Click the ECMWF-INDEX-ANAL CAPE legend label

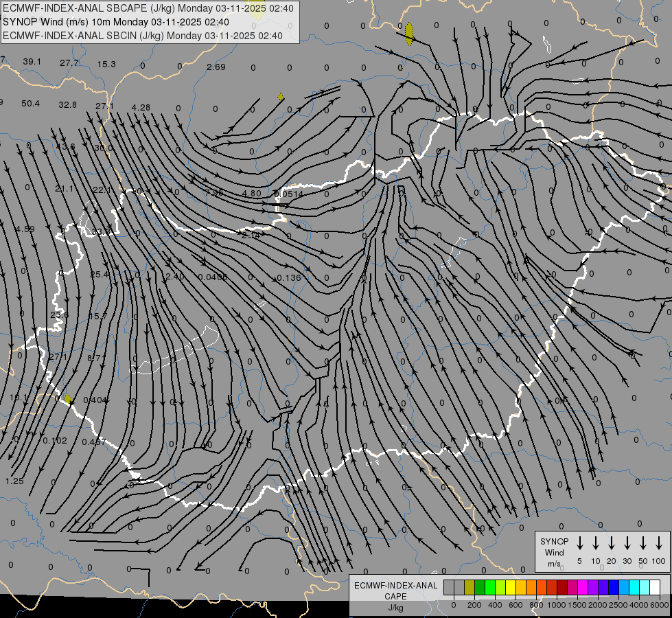click(395, 591)
